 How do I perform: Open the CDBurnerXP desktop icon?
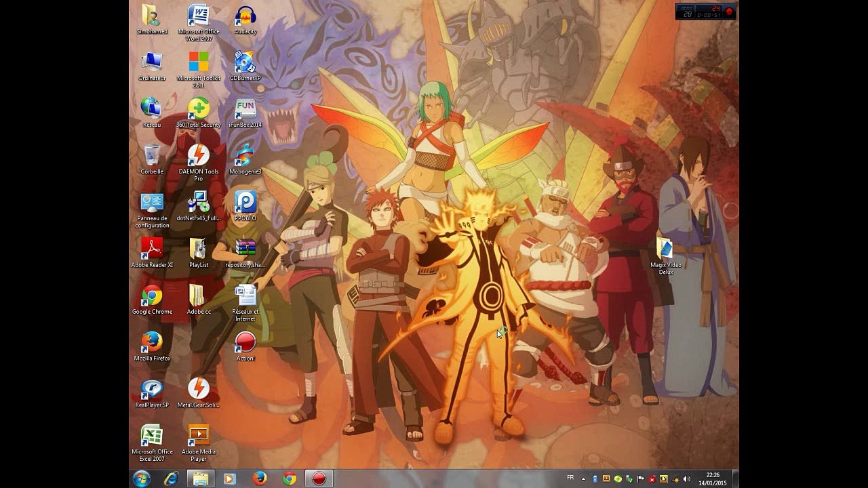pyautogui.click(x=245, y=66)
